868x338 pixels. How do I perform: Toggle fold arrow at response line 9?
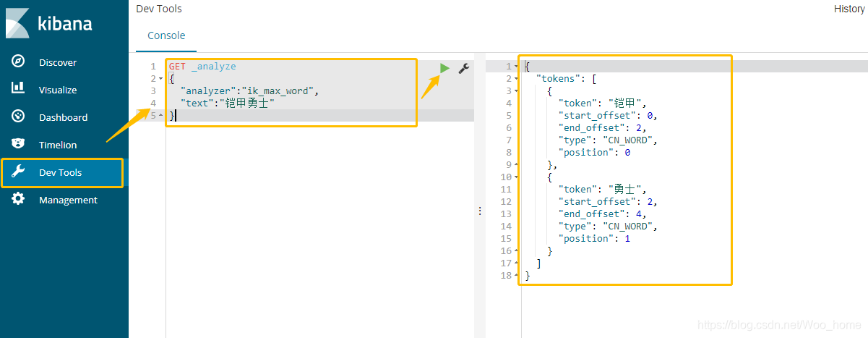516,165
